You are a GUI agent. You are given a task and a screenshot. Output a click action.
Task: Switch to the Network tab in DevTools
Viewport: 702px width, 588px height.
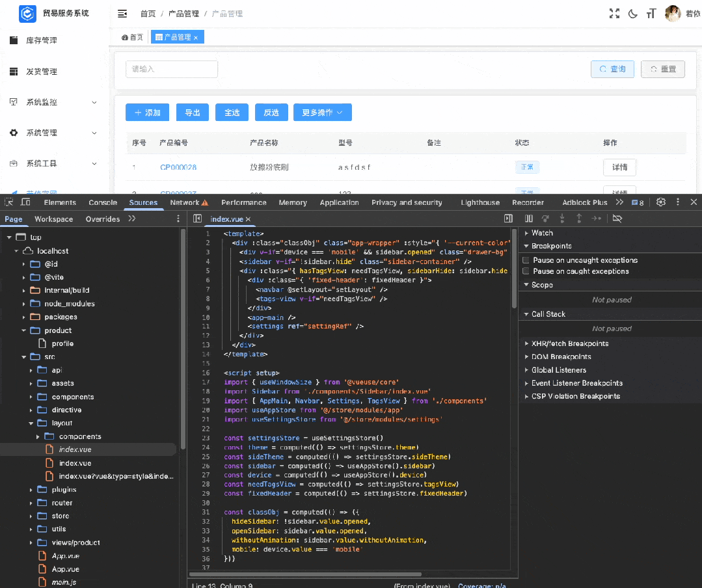pos(185,202)
